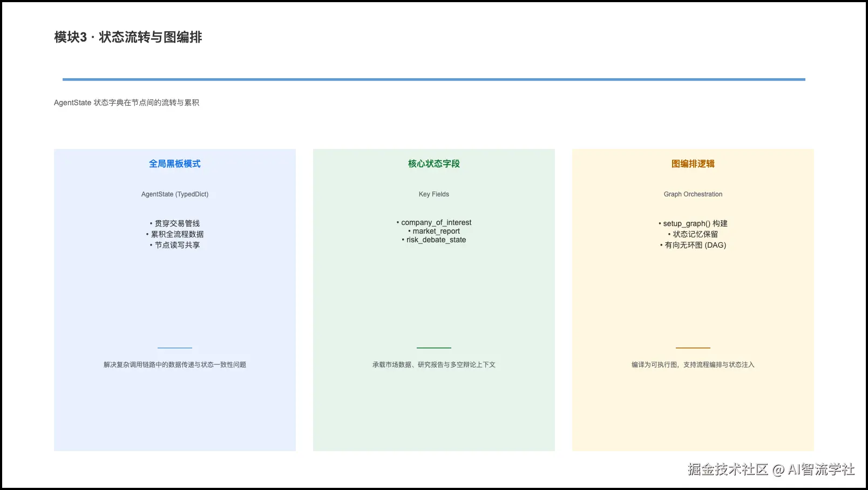
Task: Select bullet 节点读写共享
Action: 175,245
